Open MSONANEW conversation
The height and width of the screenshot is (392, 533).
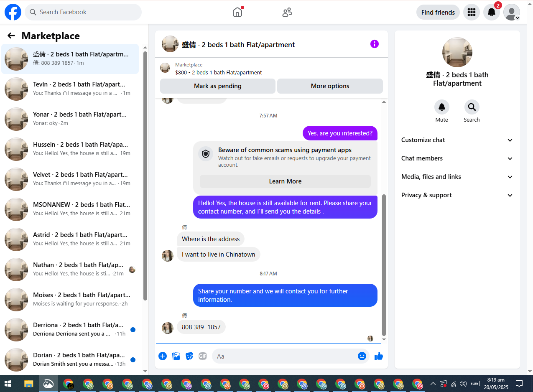[x=70, y=209]
